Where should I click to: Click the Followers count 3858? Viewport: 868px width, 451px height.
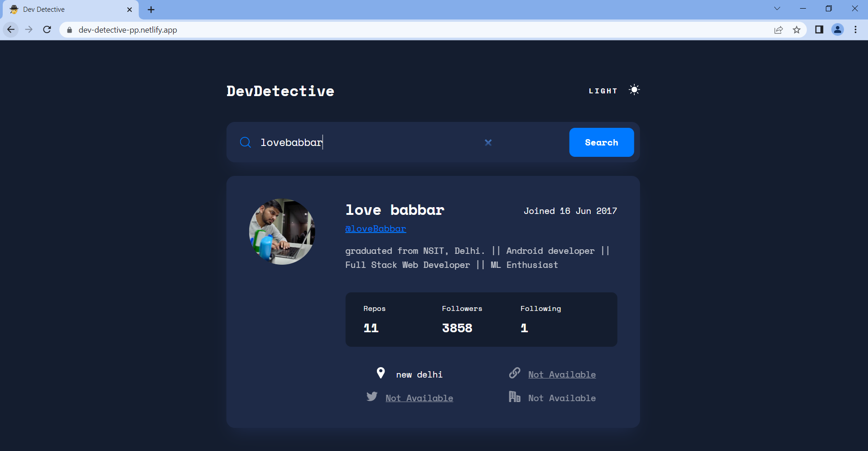tap(457, 328)
